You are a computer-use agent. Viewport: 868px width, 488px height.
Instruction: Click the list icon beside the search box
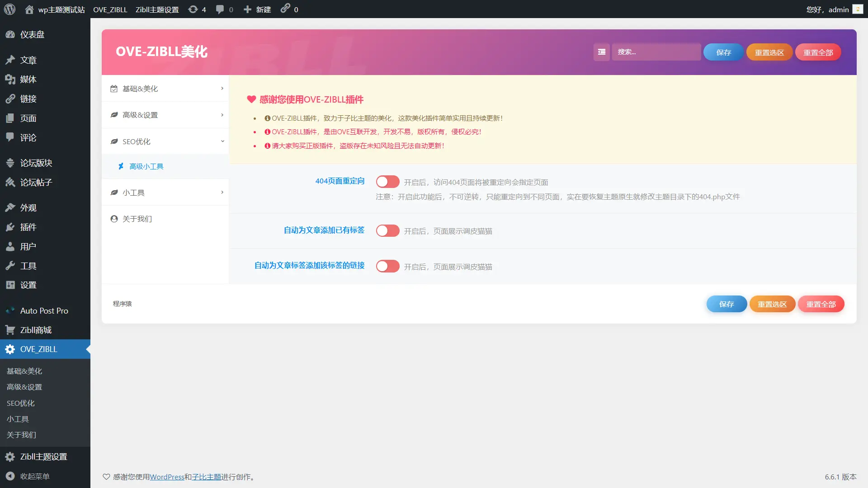point(601,52)
